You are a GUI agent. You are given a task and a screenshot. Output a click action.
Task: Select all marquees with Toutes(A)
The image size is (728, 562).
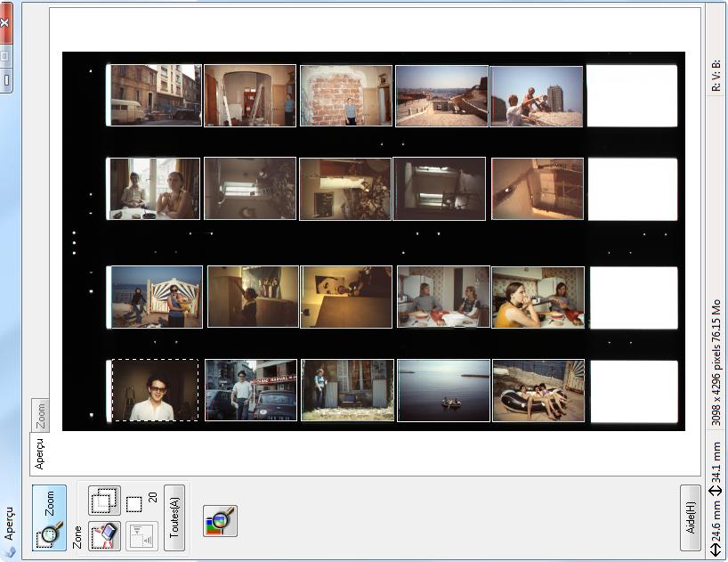coord(174,517)
